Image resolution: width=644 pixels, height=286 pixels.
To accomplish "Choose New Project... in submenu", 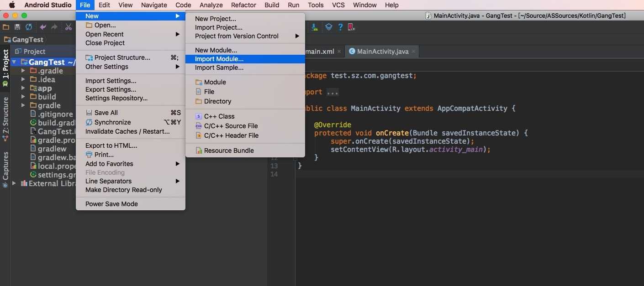I will coord(245,19).
